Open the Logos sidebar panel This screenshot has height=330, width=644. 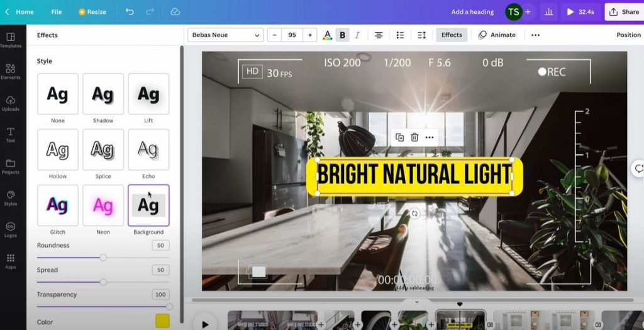[11, 230]
